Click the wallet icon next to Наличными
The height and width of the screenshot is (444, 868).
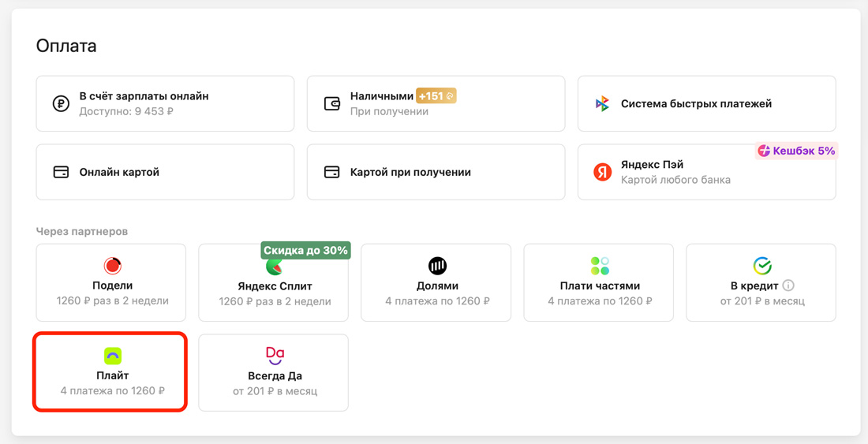tap(331, 104)
